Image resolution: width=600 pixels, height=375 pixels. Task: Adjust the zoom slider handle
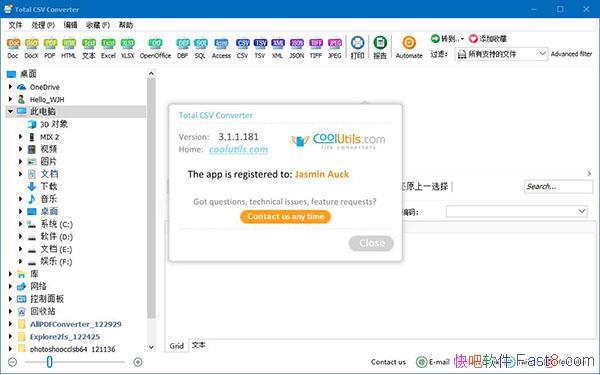tap(49, 362)
